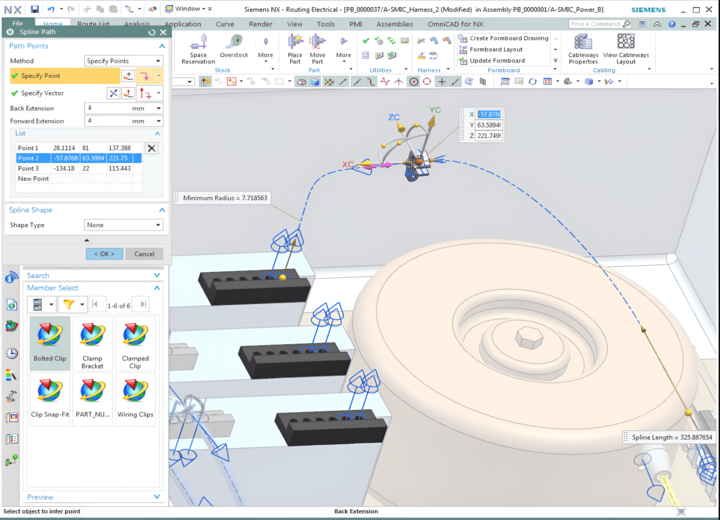Click the Spline Path gear settings icon
The image size is (720, 520).
click(10, 32)
